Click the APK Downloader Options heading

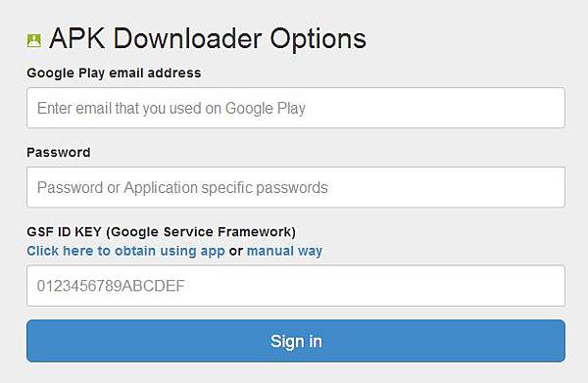coord(208,38)
